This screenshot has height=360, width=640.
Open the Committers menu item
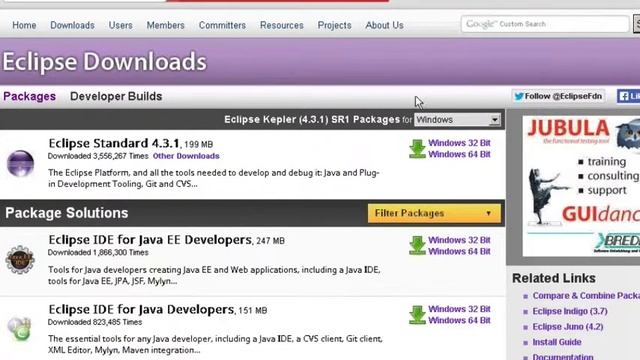point(222,25)
